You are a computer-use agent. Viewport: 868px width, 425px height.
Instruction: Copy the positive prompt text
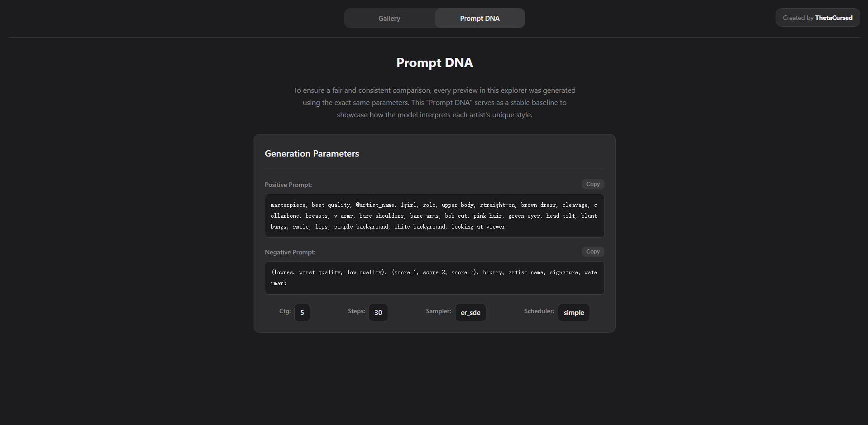[x=593, y=184]
